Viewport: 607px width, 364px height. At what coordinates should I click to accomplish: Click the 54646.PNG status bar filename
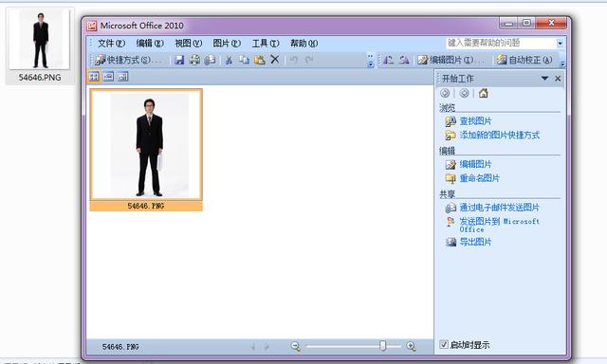(x=120, y=347)
